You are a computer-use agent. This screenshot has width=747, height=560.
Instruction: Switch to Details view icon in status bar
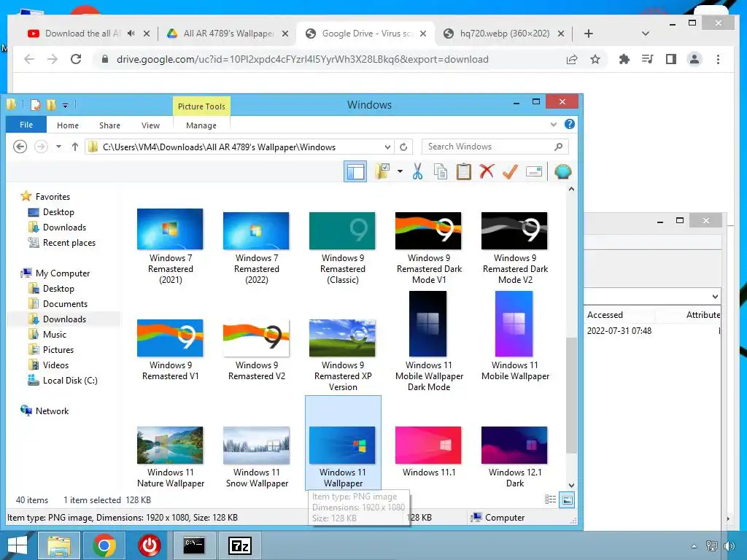(x=550, y=499)
